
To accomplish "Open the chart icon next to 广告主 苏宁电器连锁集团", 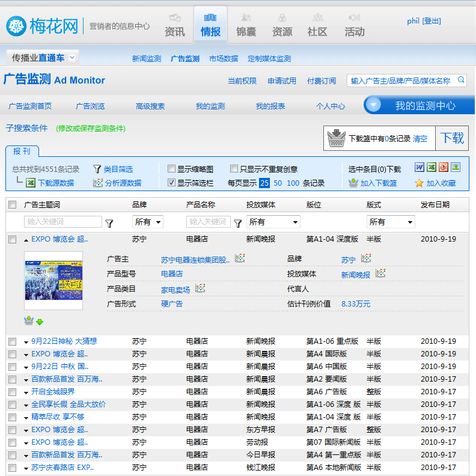I will pos(240,258).
